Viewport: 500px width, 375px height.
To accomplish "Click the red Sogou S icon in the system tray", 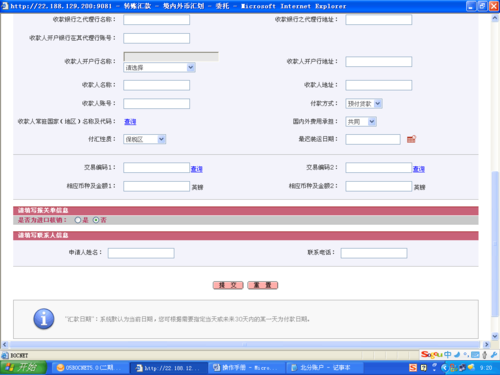I will pyautogui.click(x=413, y=368).
